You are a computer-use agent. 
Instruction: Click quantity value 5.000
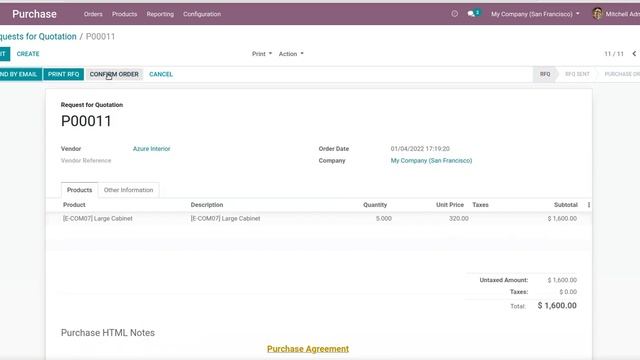(x=384, y=219)
